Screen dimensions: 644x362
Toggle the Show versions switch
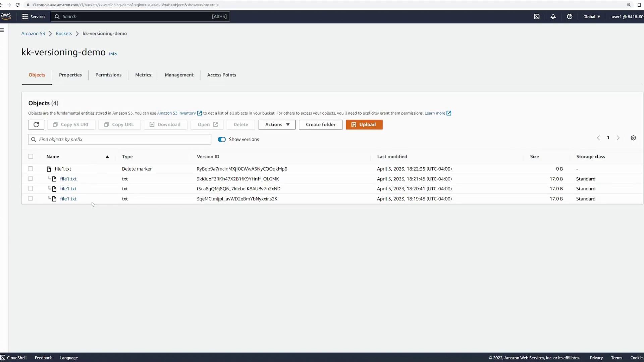tap(222, 139)
